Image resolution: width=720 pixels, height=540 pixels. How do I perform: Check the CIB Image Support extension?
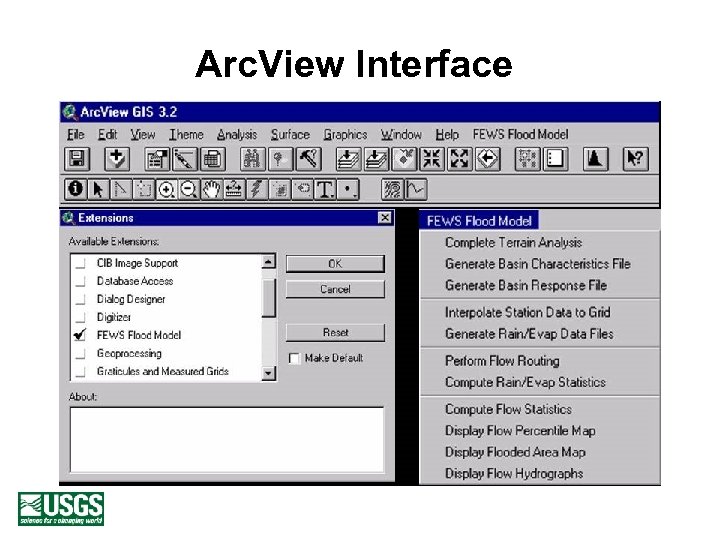[x=80, y=264]
